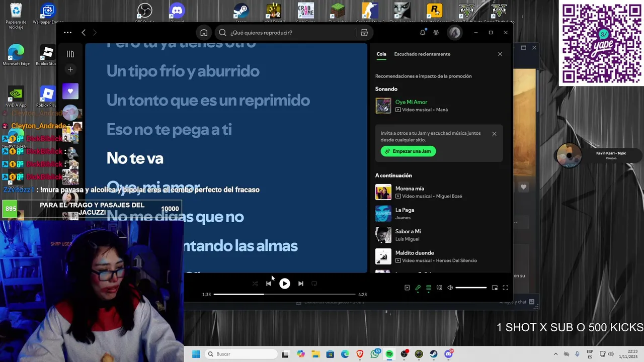The image size is (644, 362).
Task: Go back with Spotify's back arrow
Action: pyautogui.click(x=84, y=33)
